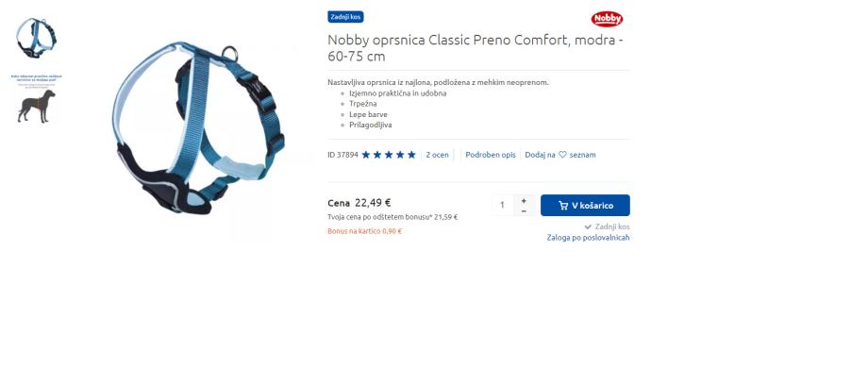Click the quantity input field
The image size is (868, 386).
pos(503,206)
